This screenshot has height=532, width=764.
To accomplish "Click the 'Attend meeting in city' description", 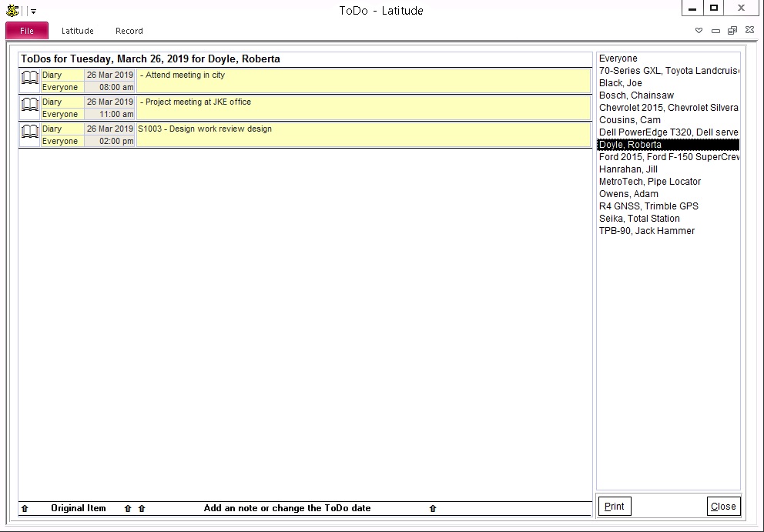I will click(x=185, y=75).
